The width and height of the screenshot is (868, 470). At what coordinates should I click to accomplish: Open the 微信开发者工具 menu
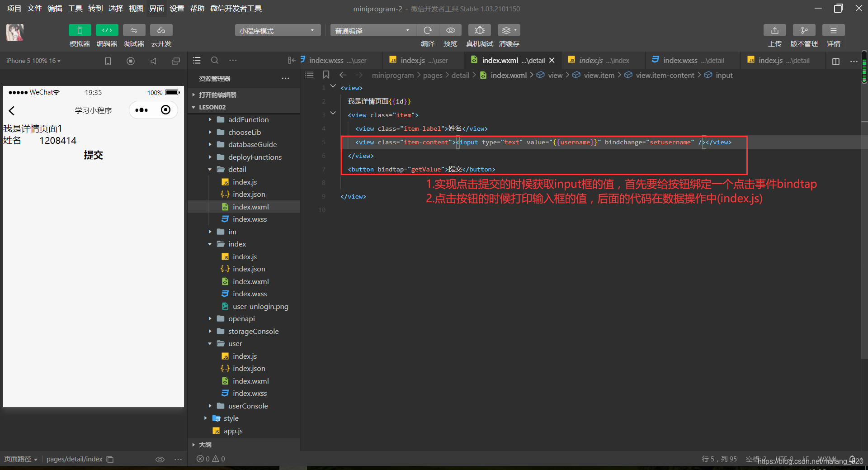tap(236, 8)
